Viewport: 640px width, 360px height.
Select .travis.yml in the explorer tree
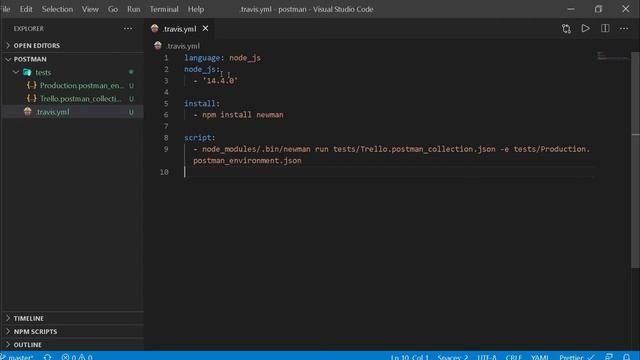[x=73, y=112]
